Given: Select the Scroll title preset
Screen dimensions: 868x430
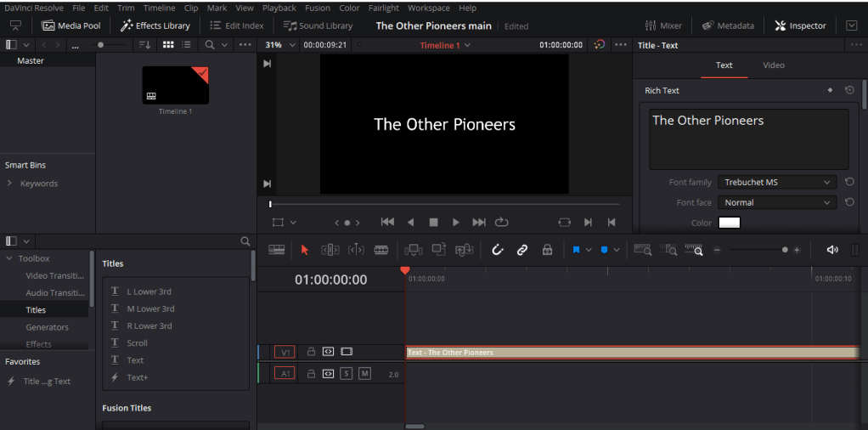Looking at the screenshot, I should [x=137, y=343].
